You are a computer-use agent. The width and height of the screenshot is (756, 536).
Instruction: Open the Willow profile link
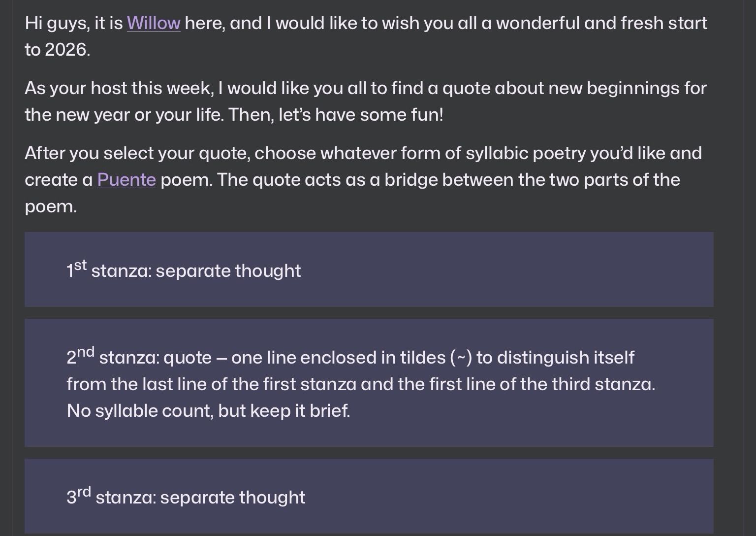click(154, 23)
